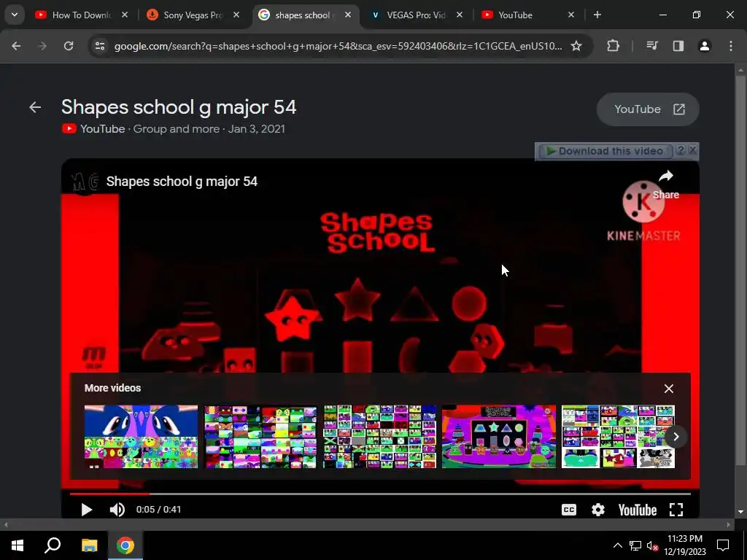
Task: Click the Download this video button
Action: click(605, 151)
